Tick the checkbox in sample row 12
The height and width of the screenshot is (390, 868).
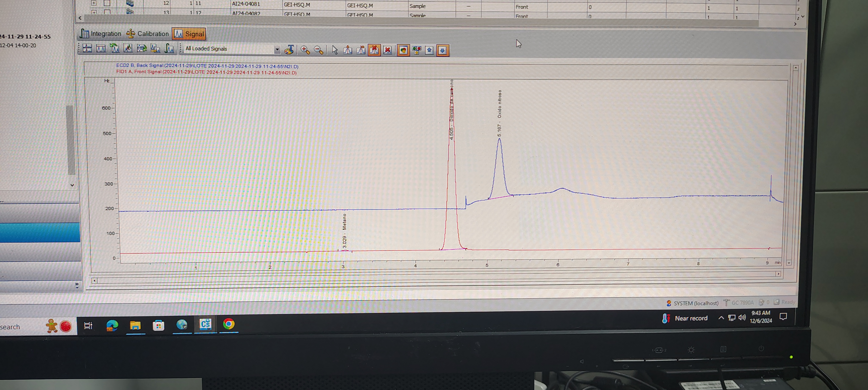pyautogui.click(x=107, y=3)
